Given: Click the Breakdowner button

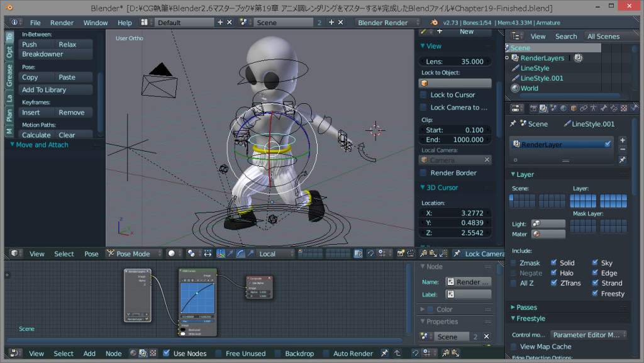Looking at the screenshot, I should click(54, 53).
